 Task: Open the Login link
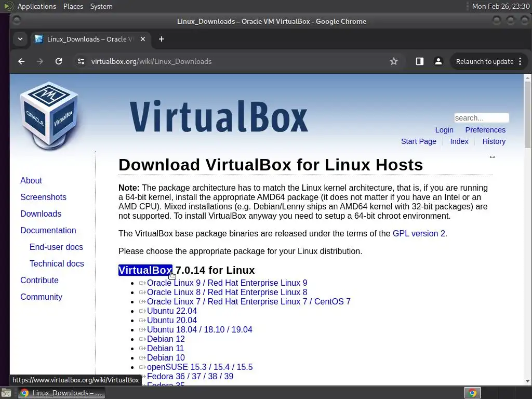click(444, 130)
